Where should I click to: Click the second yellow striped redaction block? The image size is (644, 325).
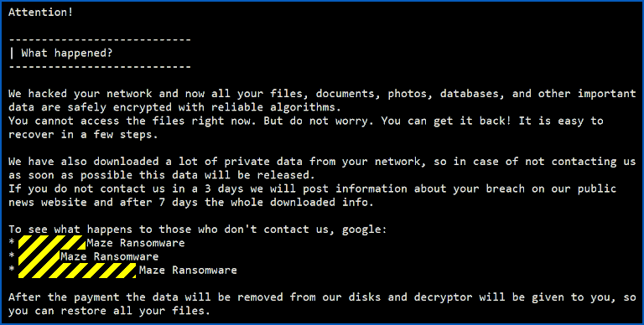(x=39, y=256)
